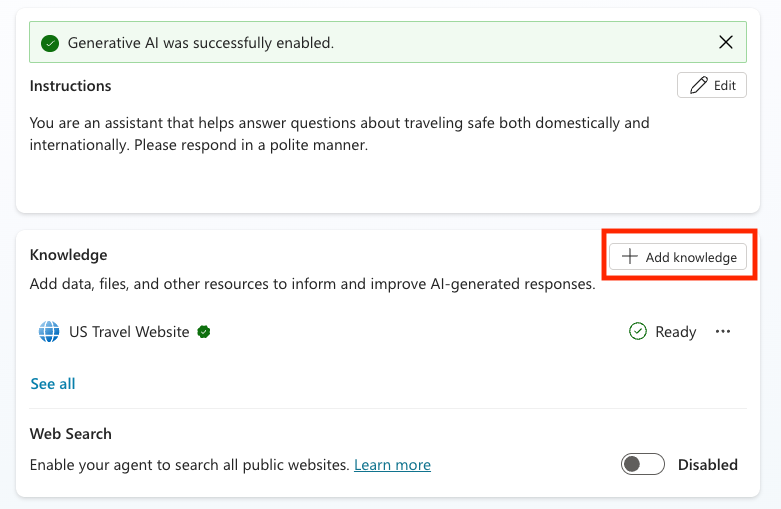
Task: Click the Web Search section heading
Action: point(71,434)
